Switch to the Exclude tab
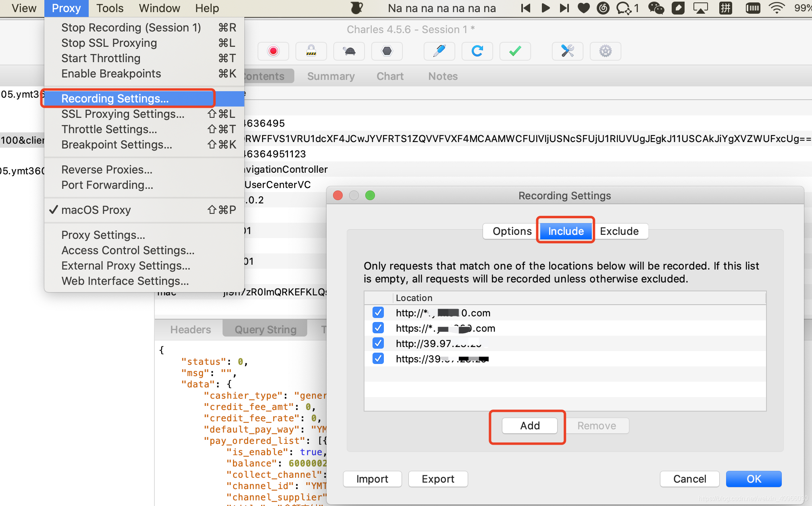The height and width of the screenshot is (506, 812). (x=618, y=231)
